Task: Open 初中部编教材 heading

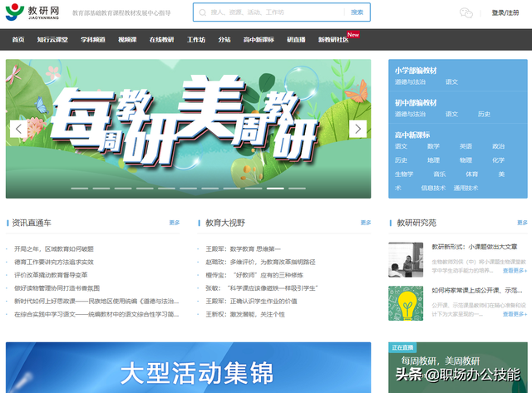Action: (x=416, y=103)
